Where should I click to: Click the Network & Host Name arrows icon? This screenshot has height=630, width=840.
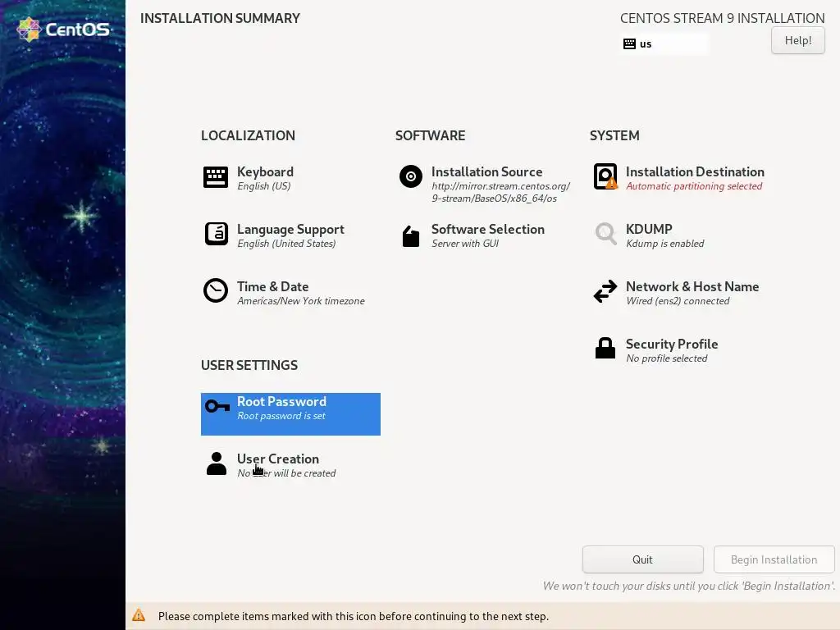coord(605,291)
